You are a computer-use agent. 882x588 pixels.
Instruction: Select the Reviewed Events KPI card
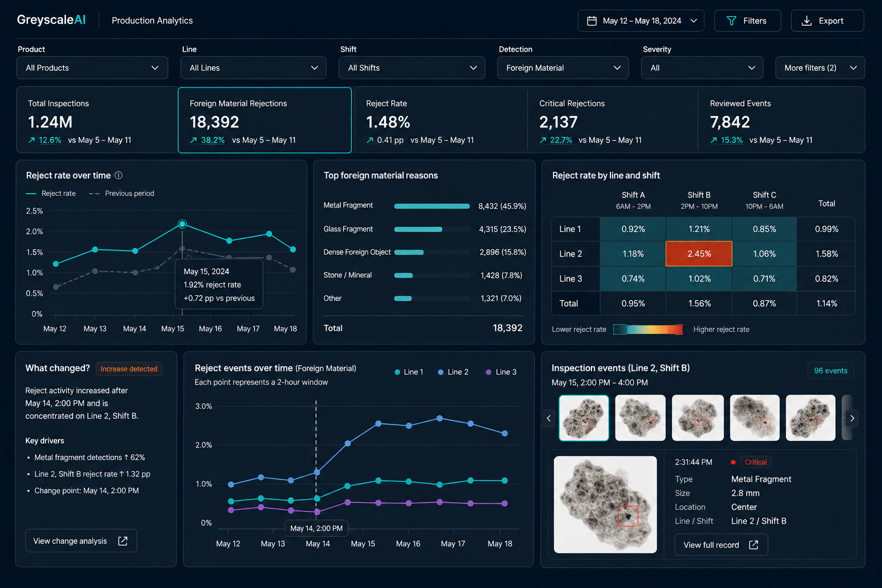coord(782,120)
